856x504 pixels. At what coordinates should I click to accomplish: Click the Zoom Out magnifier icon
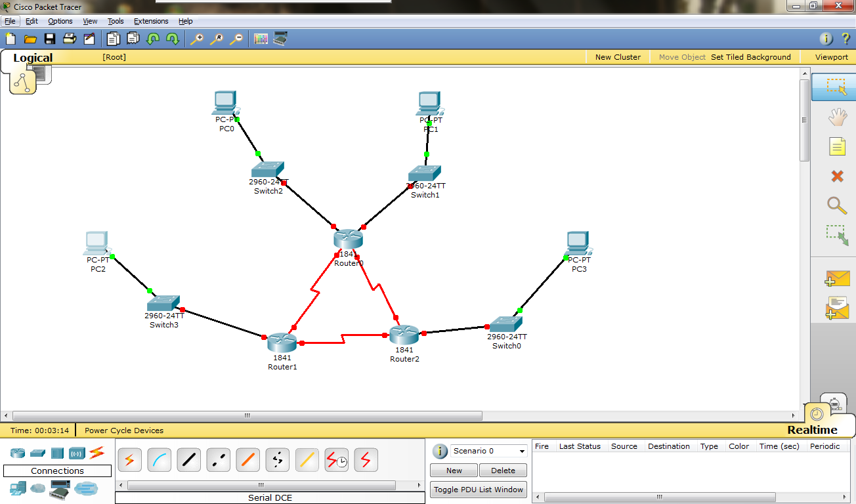(x=236, y=39)
